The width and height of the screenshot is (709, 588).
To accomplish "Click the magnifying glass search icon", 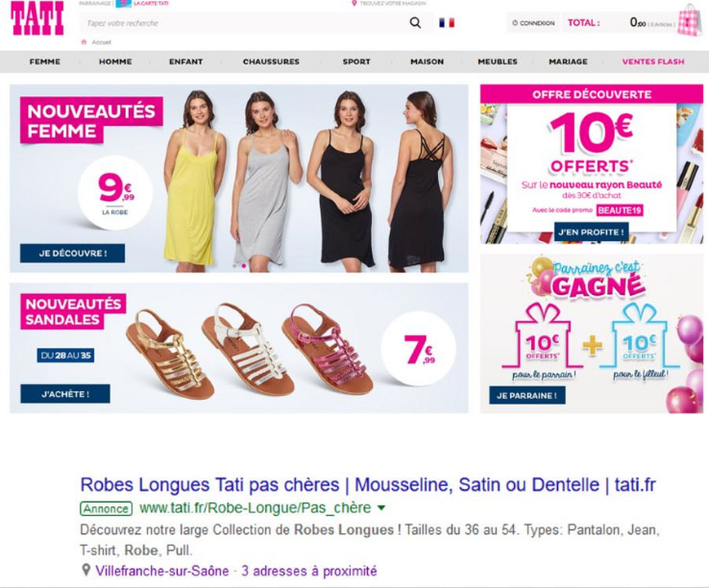I will point(415,23).
